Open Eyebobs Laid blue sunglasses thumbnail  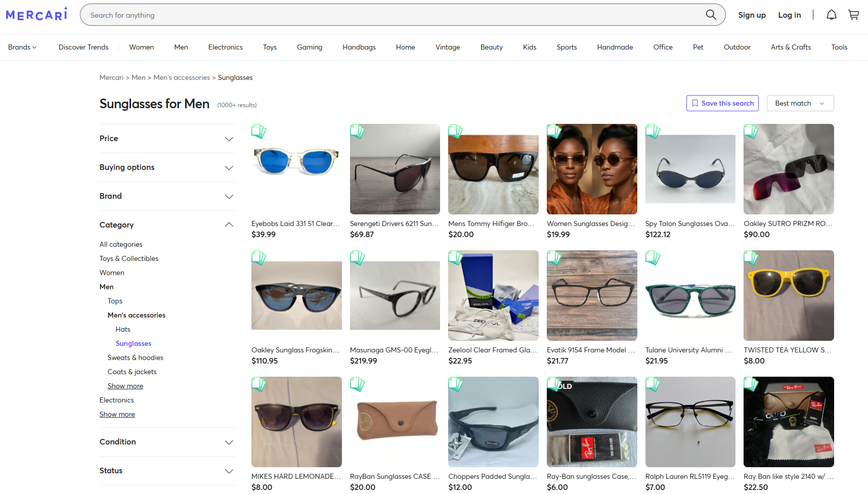[296, 169]
